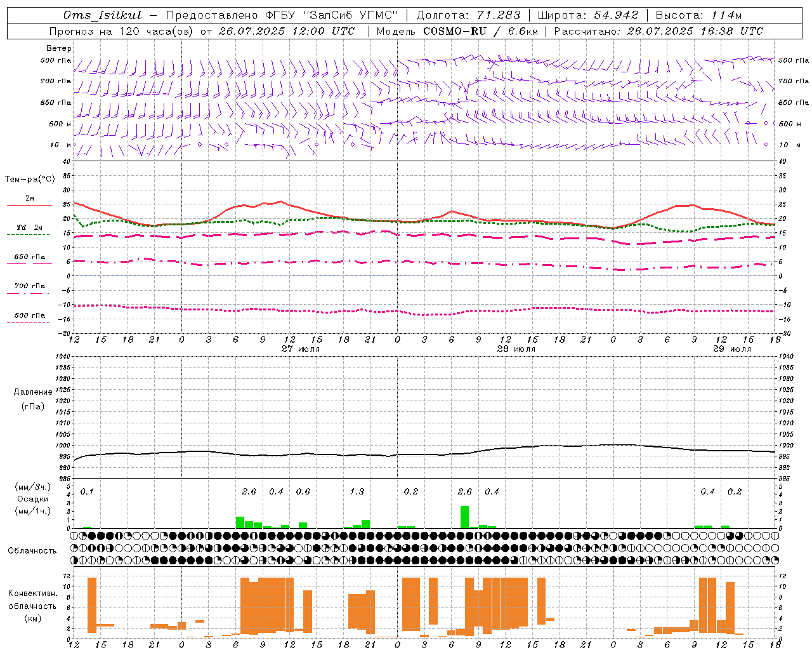The width and height of the screenshot is (812, 650).
Task: Click the 'Тем-ра(°C)' temperature panel label
Action: (x=30, y=180)
